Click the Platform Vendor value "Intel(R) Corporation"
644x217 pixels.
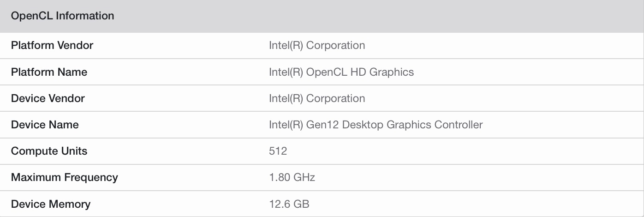(317, 45)
